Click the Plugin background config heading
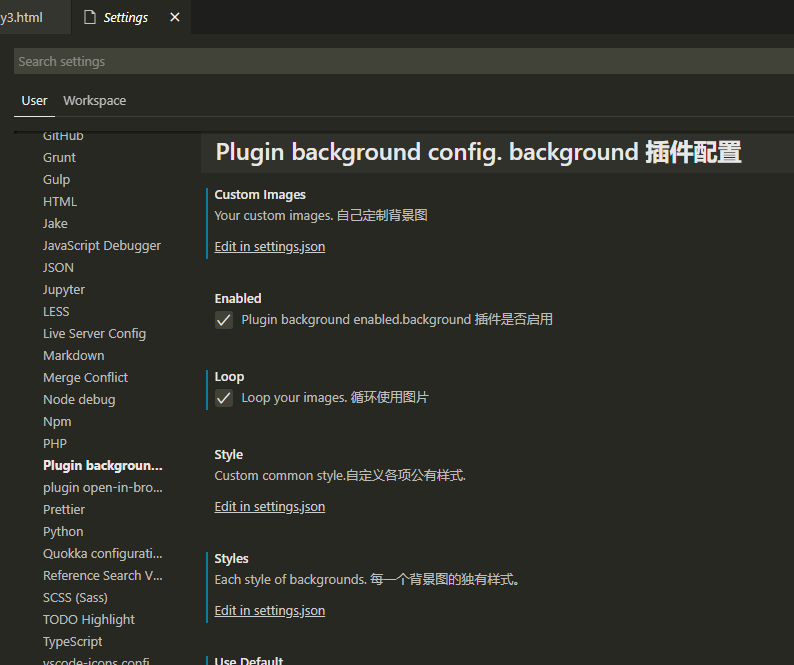Viewport: 794px width, 665px height. (479, 152)
